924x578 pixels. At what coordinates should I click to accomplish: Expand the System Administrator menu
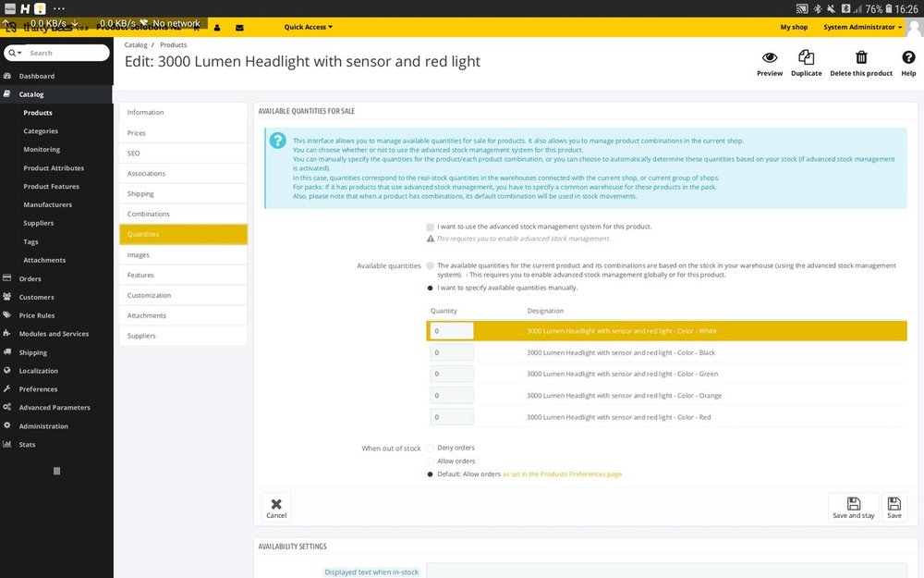point(863,28)
